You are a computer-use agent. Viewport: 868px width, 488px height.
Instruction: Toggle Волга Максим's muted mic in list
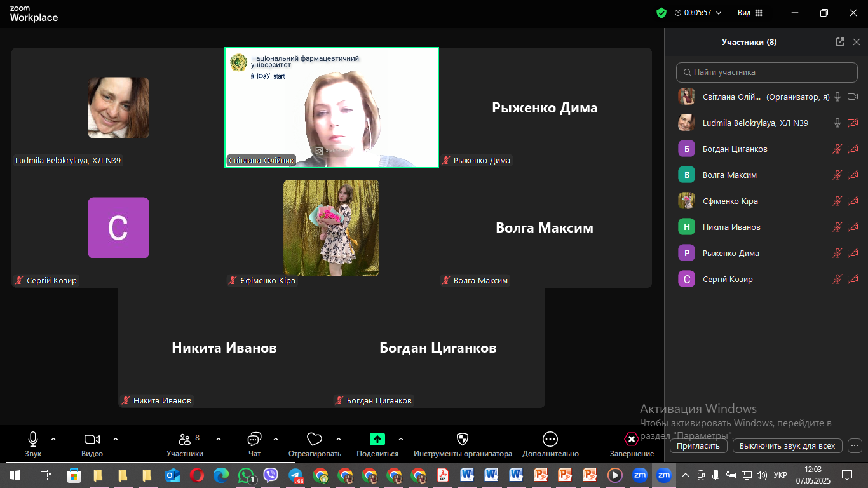[x=837, y=175]
